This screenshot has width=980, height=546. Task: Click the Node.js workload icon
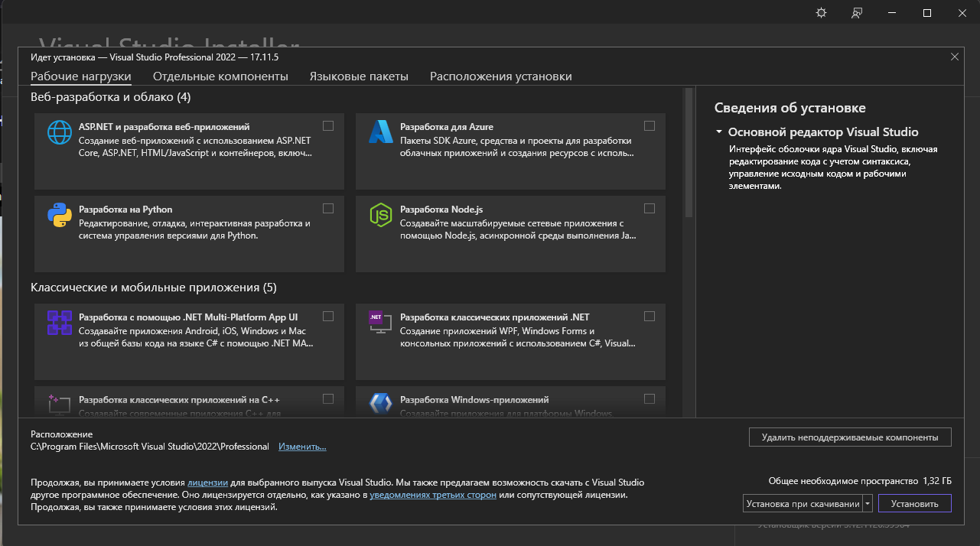tap(380, 216)
